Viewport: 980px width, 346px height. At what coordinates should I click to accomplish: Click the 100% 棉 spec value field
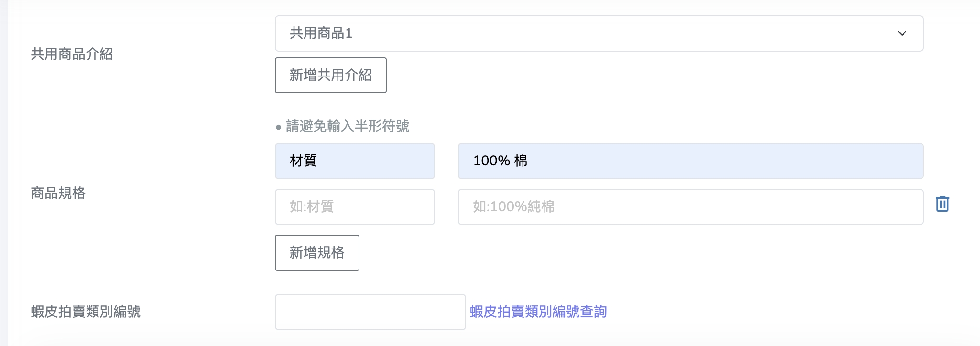[690, 161]
